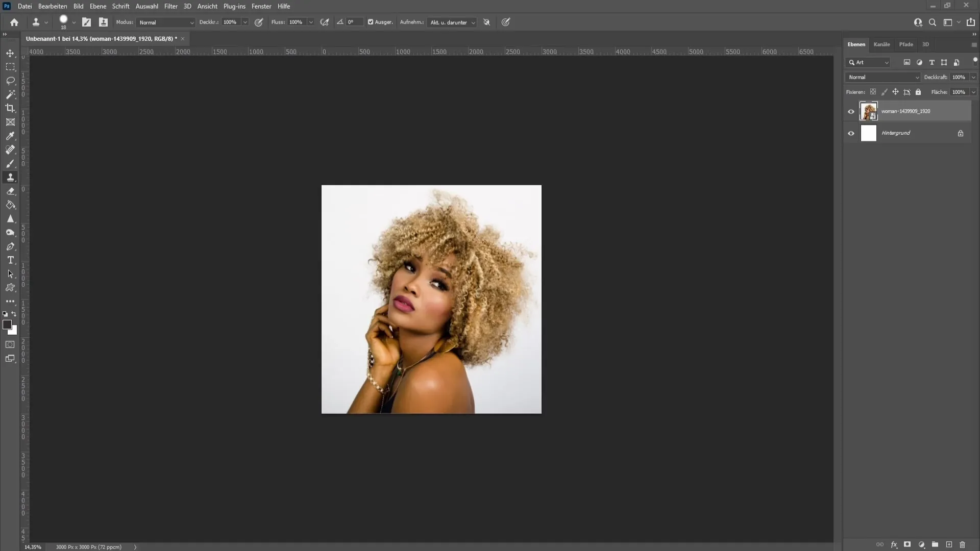Select the Text tool
This screenshot has width=980, height=551.
[10, 260]
